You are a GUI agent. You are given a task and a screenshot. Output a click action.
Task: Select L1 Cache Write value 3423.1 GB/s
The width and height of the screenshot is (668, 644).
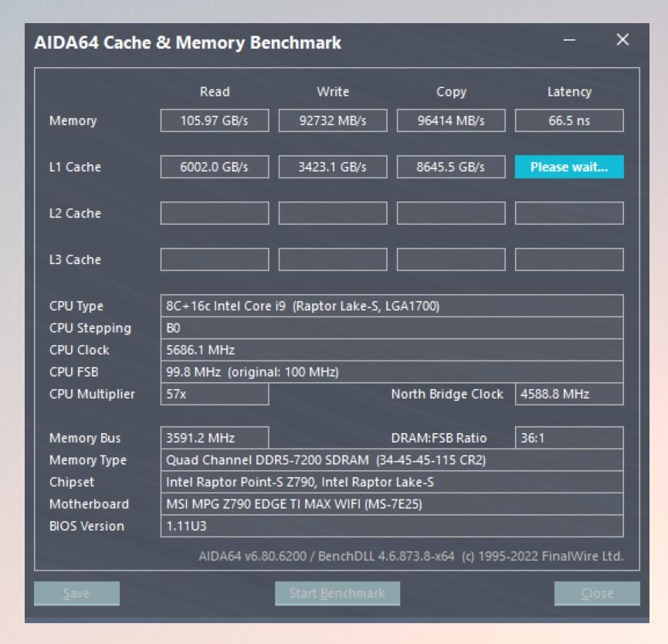coord(333,167)
